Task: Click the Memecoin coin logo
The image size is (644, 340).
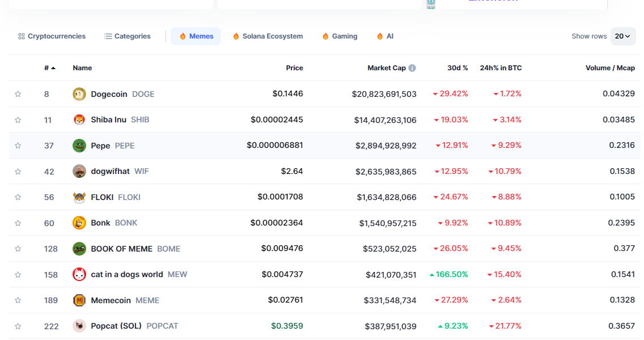Action: (x=79, y=300)
